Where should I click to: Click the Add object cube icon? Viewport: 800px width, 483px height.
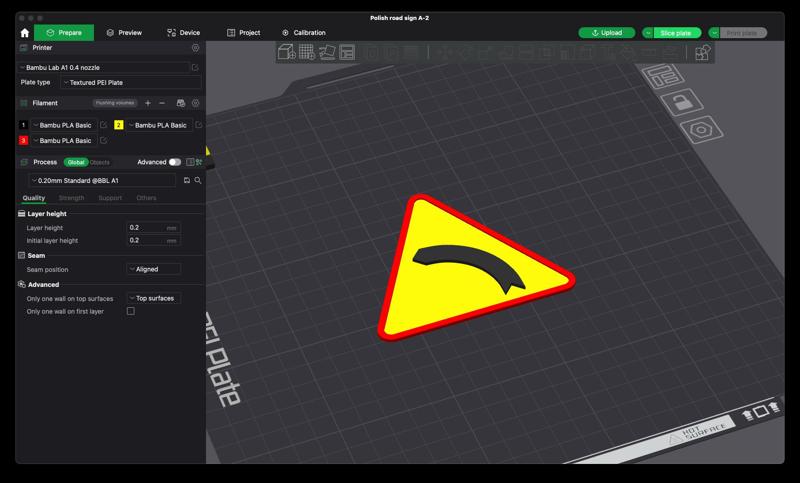pos(286,52)
